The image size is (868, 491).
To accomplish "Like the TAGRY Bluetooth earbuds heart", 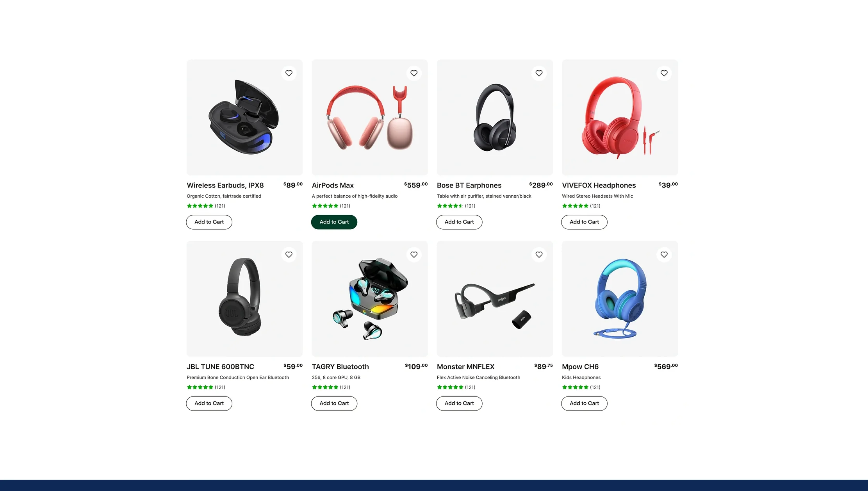I will click(x=414, y=255).
